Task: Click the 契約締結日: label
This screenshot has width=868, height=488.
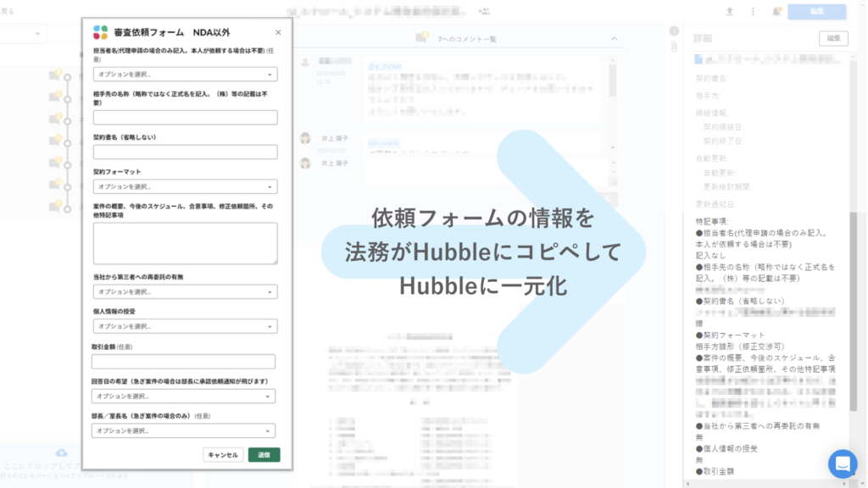Action: pyautogui.click(x=724, y=127)
